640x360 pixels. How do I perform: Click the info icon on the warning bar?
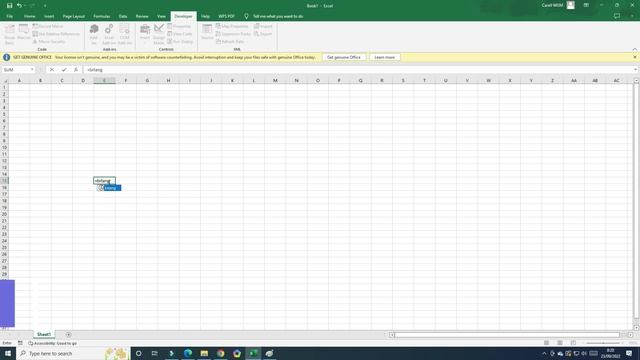pos(7,58)
